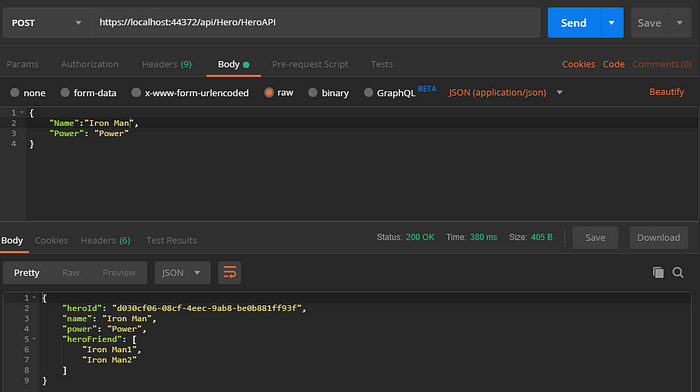Click "Iron Man2" in the response
The height and width of the screenshot is (392, 700).
pyautogui.click(x=109, y=360)
